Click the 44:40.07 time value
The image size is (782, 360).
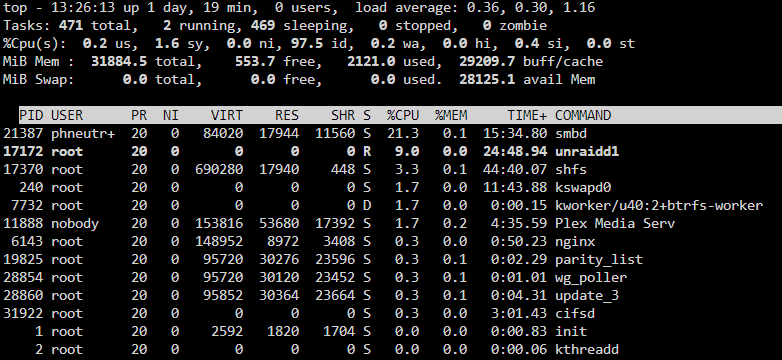click(x=515, y=170)
